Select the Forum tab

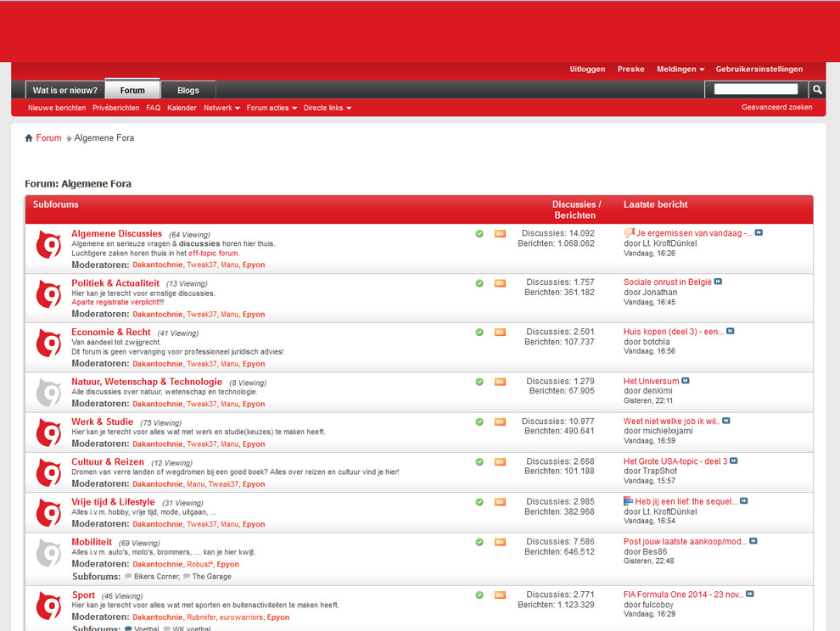pyautogui.click(x=132, y=89)
